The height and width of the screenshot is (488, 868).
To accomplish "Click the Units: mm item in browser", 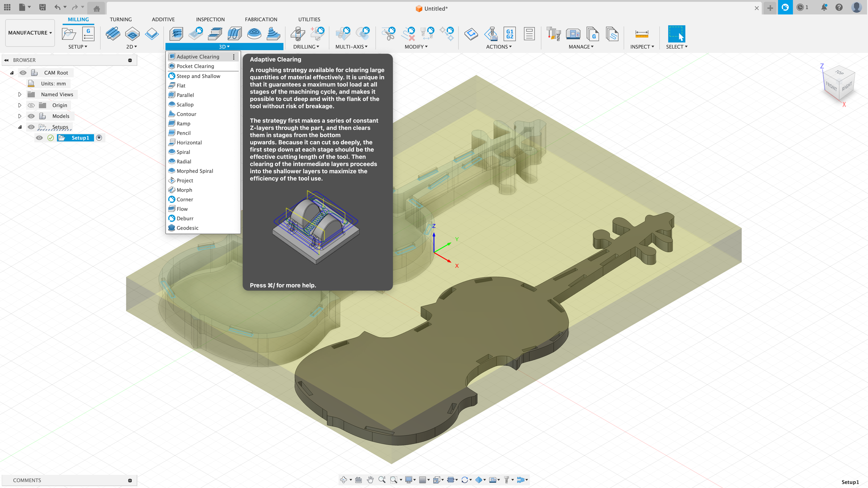I will tap(53, 84).
